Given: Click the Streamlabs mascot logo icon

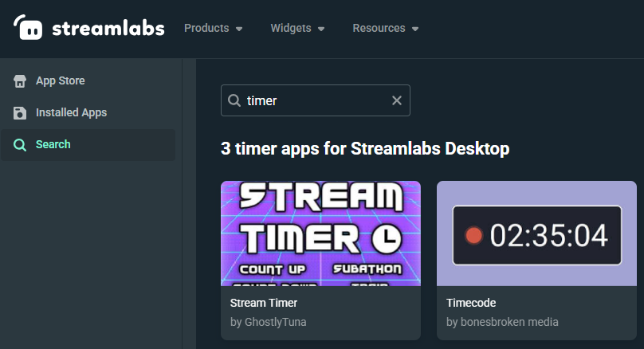Looking at the screenshot, I should coord(29,29).
